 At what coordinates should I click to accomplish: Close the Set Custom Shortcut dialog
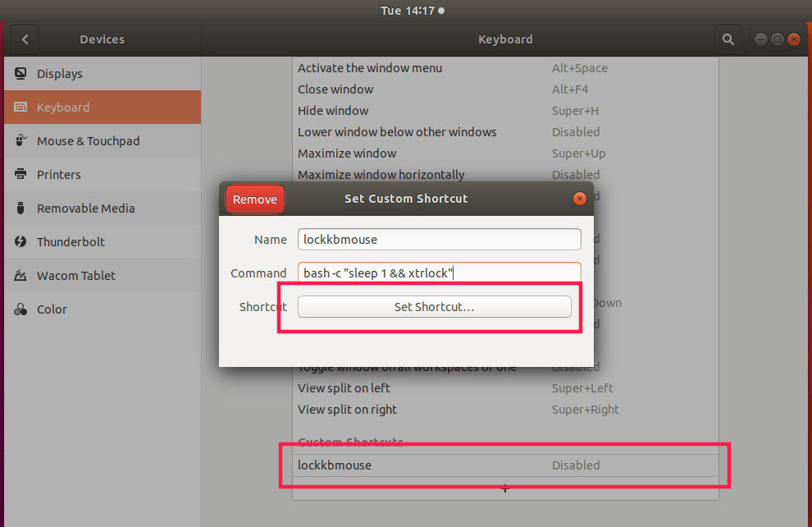click(x=580, y=199)
